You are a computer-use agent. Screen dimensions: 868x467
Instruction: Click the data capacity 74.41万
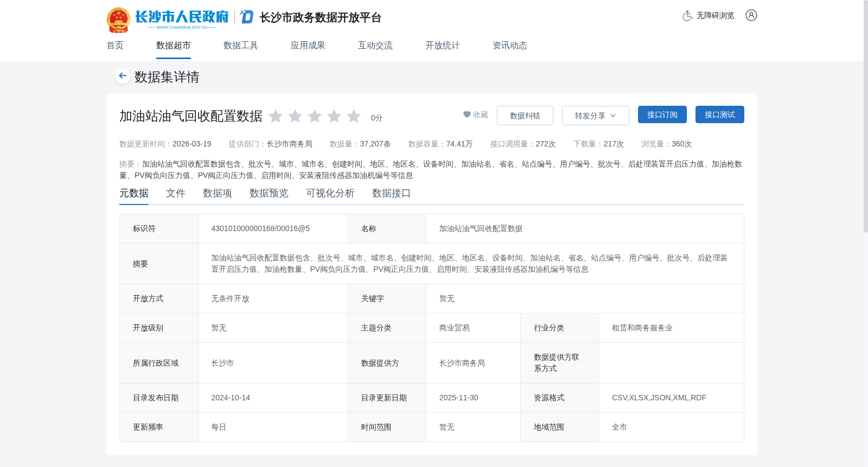pos(459,144)
